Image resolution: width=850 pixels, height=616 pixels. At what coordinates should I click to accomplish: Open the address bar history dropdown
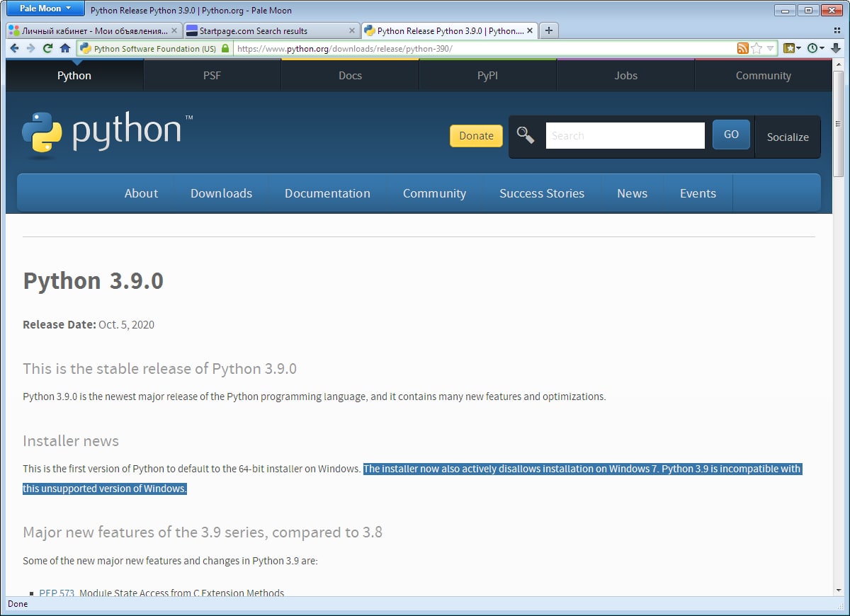point(771,49)
